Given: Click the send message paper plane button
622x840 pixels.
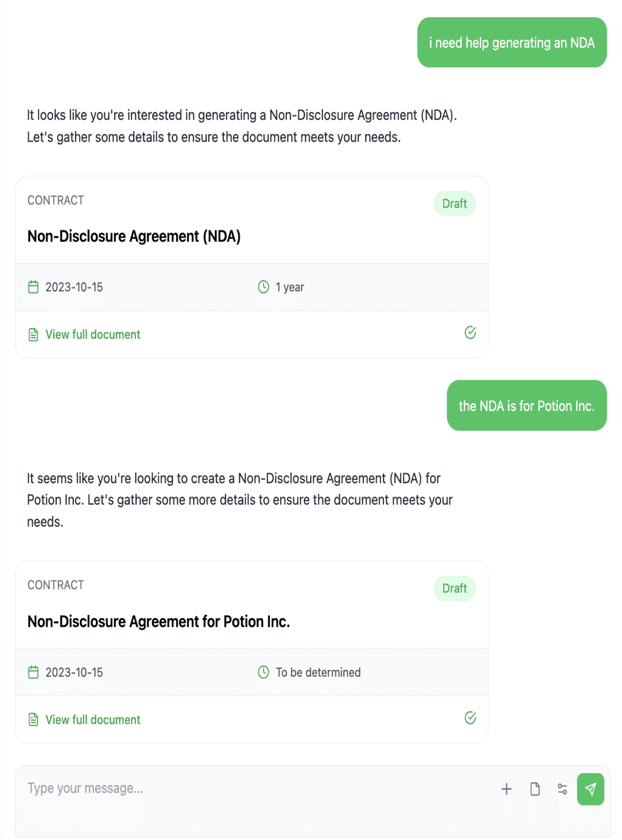Looking at the screenshot, I should [590, 789].
